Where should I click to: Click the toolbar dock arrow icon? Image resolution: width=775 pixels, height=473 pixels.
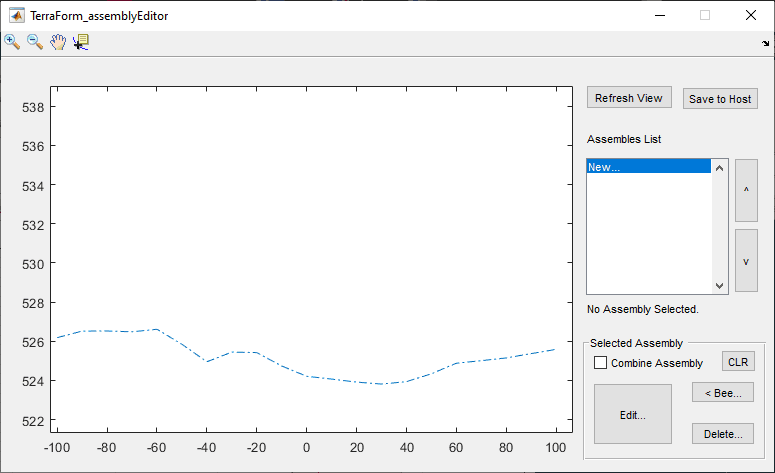pos(766,43)
